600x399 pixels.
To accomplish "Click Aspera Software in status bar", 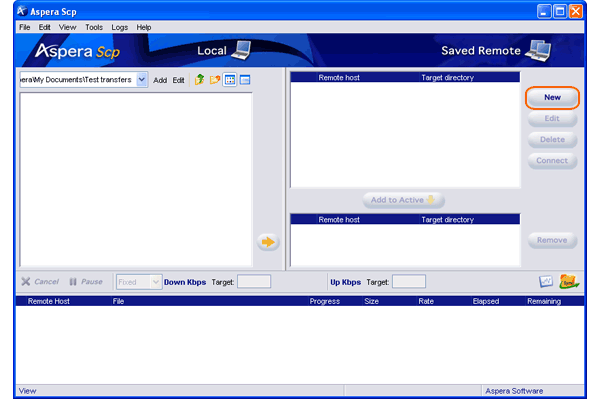I will 514,391.
